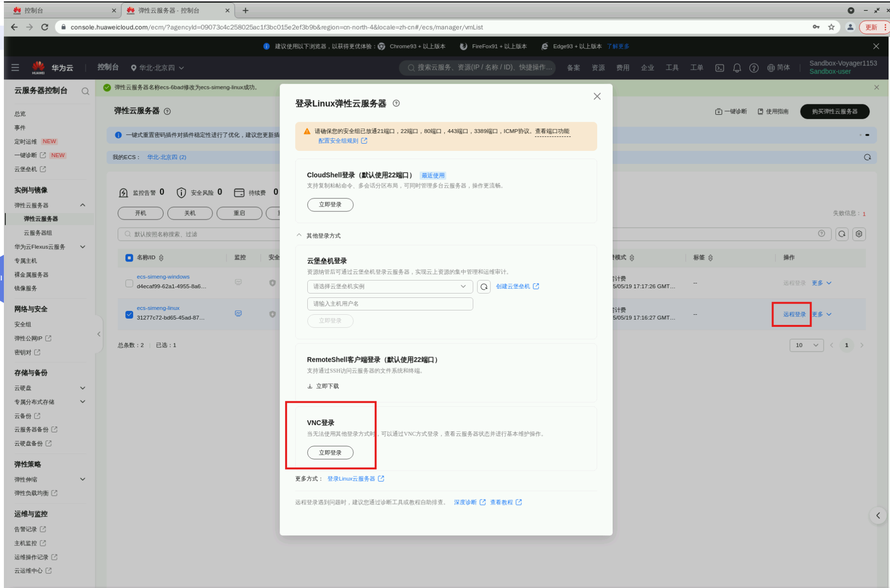Click 立即登录 under VNC登录
Image resolution: width=890 pixels, height=588 pixels.
330,453
